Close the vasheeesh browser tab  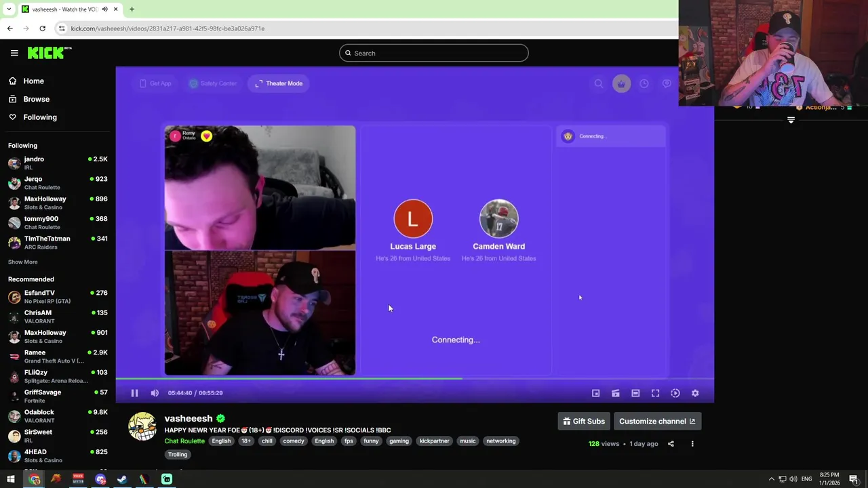coord(115,9)
